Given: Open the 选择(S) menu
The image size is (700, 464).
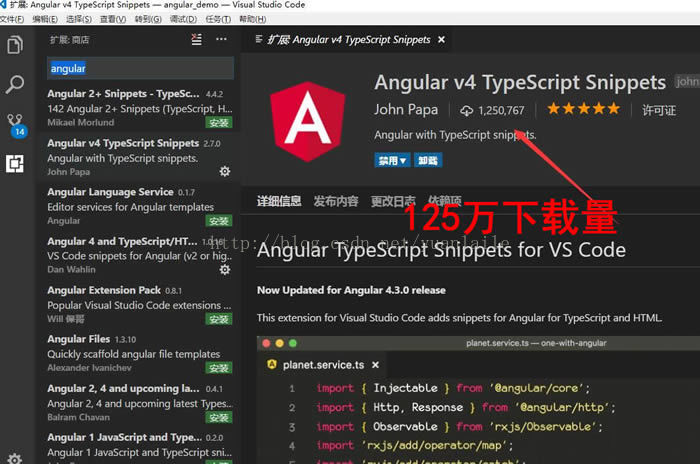Looking at the screenshot, I should [79, 19].
